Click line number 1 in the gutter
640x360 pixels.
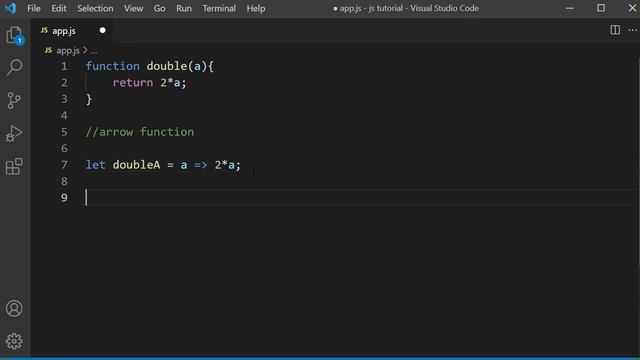pyautogui.click(x=64, y=66)
